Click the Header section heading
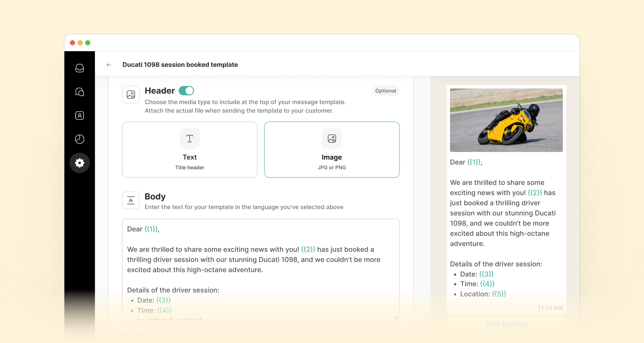Image resolution: width=644 pixels, height=343 pixels. 160,91
